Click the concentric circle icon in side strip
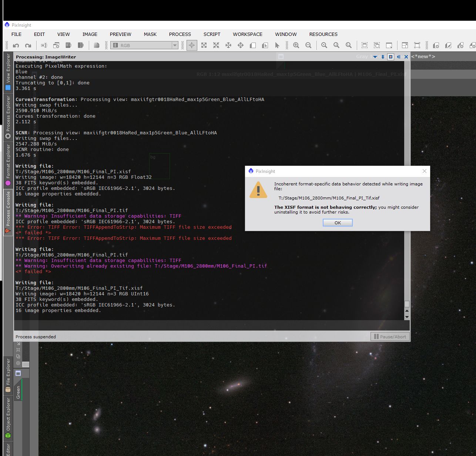The height and width of the screenshot is (456, 476). [x=18, y=363]
